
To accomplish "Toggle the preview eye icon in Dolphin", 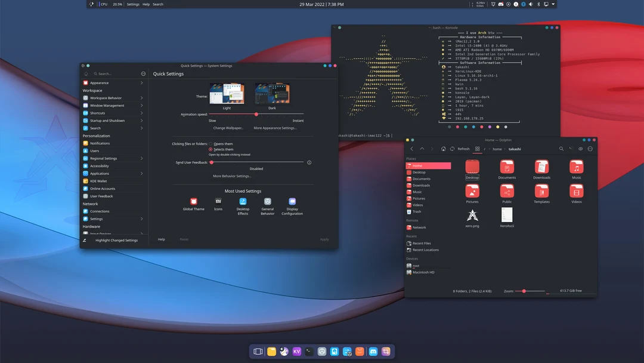I will coord(580,149).
